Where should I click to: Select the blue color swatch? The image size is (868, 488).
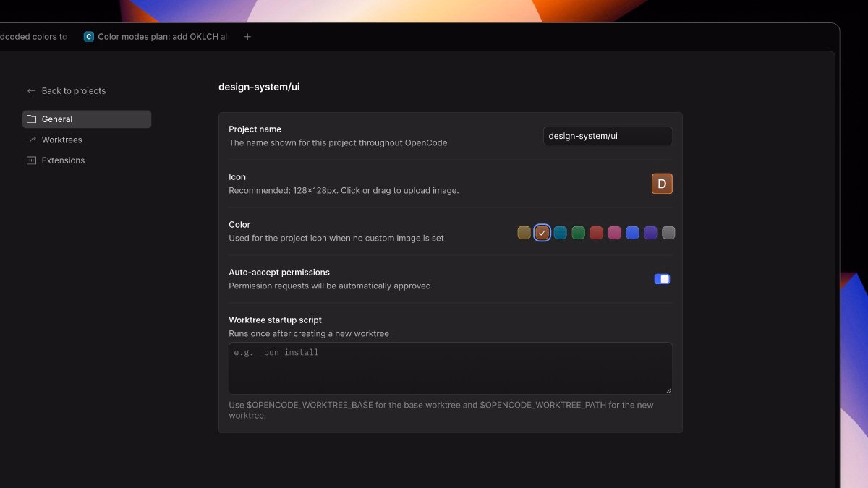633,233
